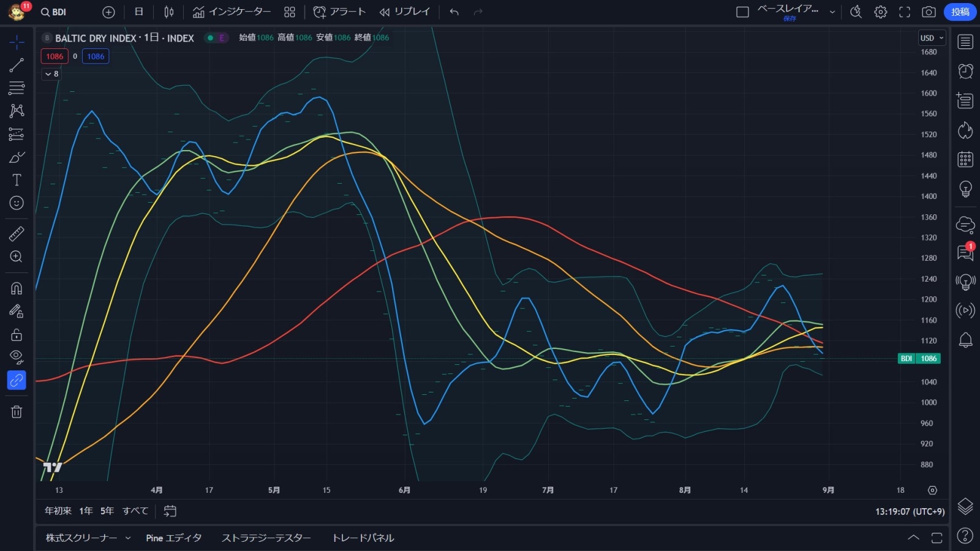
Task: Select the trend line drawing tool
Action: click(x=17, y=65)
